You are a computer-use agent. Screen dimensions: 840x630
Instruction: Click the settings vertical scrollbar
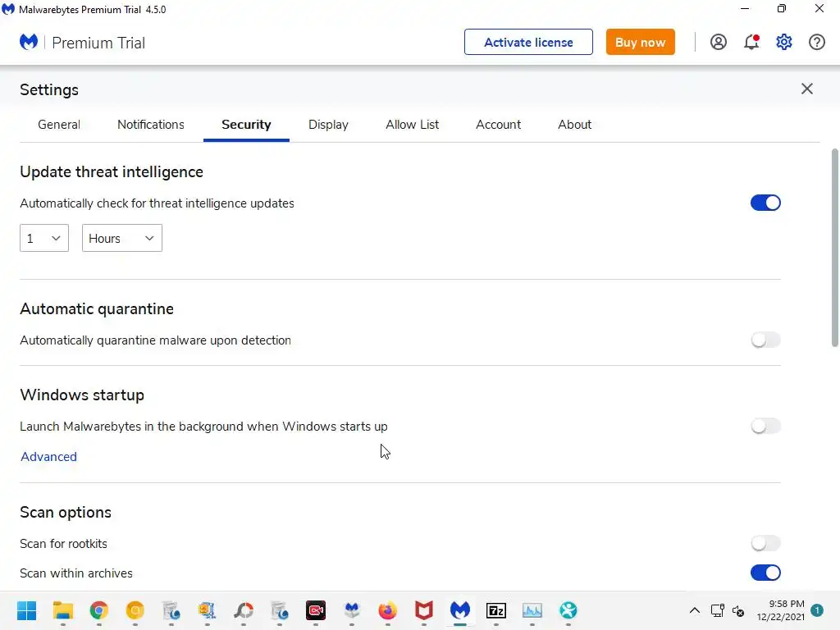(x=834, y=248)
